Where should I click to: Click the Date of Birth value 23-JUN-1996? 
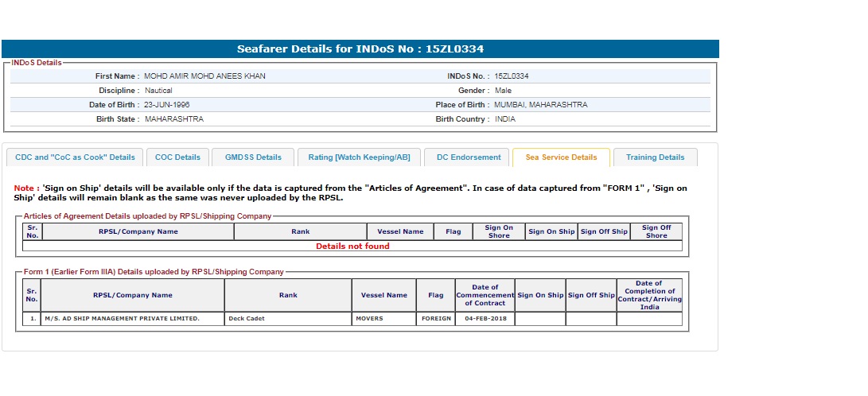pyautogui.click(x=167, y=105)
